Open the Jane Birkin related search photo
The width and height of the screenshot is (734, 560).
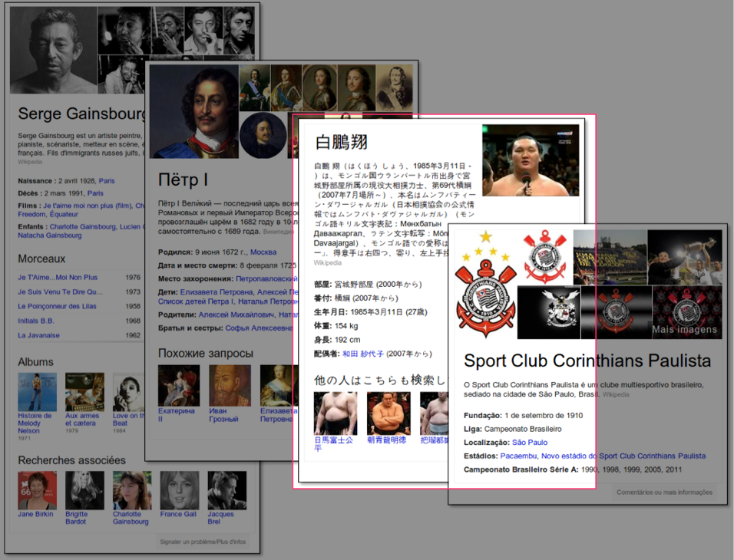click(x=38, y=490)
